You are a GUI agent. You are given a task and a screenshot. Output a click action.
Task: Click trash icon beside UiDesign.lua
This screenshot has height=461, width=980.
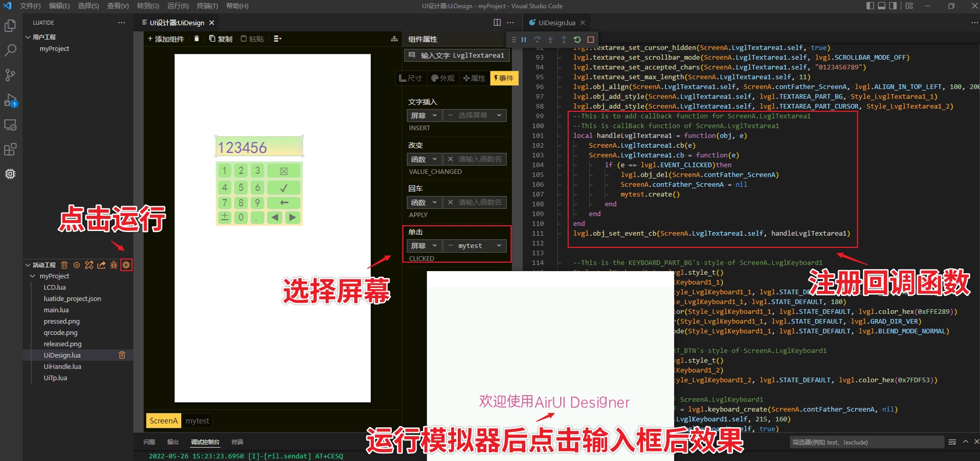(x=122, y=355)
